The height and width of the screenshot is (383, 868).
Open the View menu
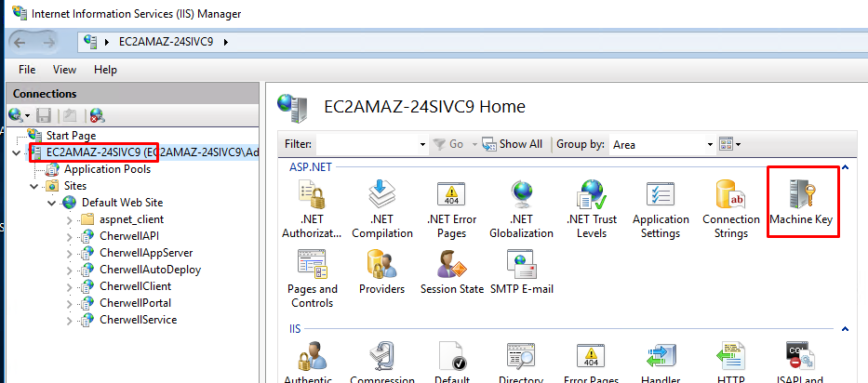coord(64,70)
